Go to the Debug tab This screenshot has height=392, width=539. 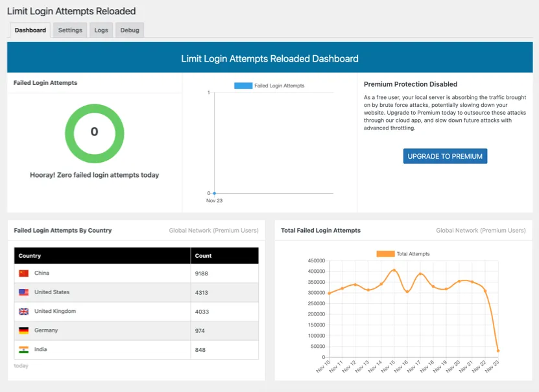tap(130, 30)
